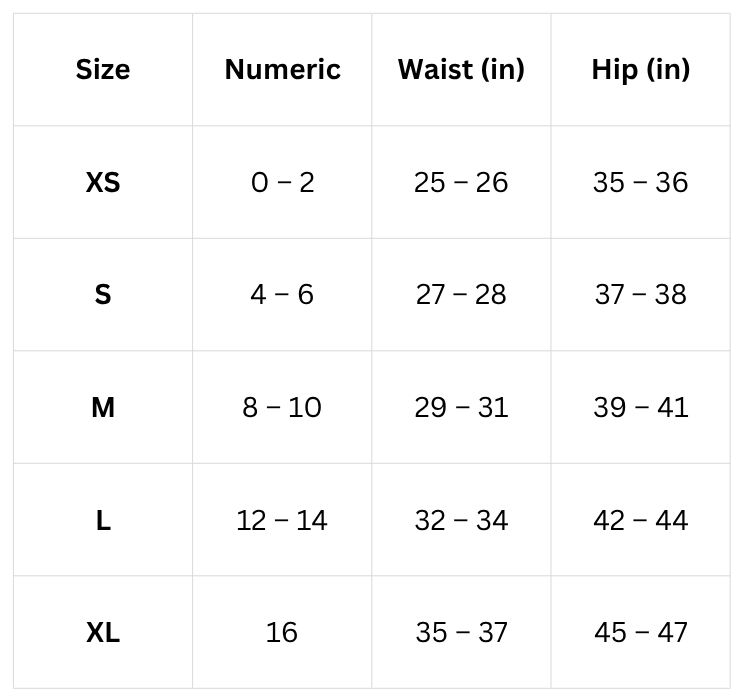Select the XL size row label
This screenshot has height=700, width=740.
103,633
